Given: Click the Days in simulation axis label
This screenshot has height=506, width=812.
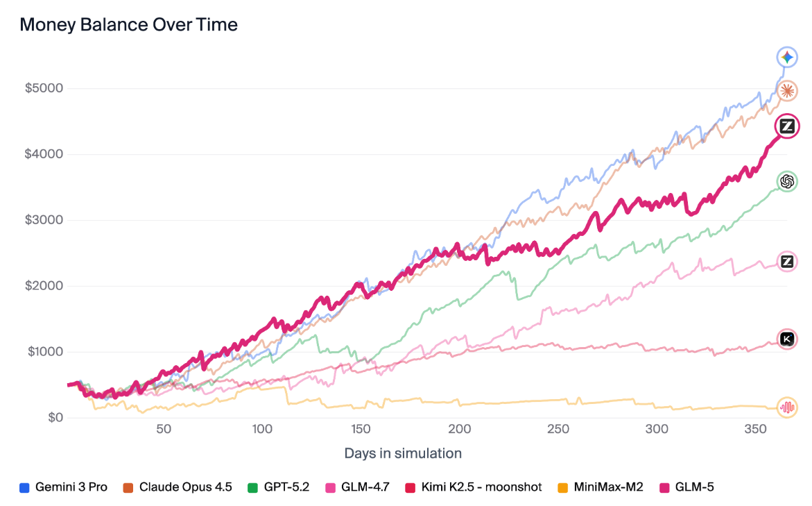Looking at the screenshot, I should pos(403,453).
